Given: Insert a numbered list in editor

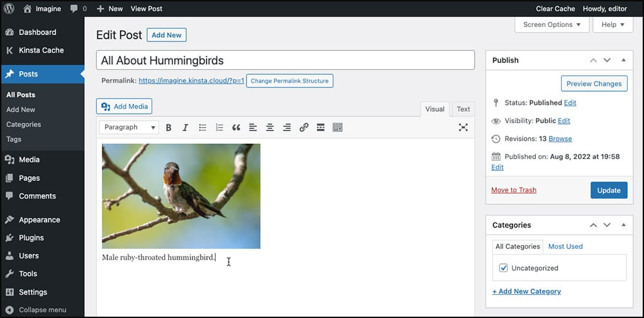Looking at the screenshot, I should [219, 128].
